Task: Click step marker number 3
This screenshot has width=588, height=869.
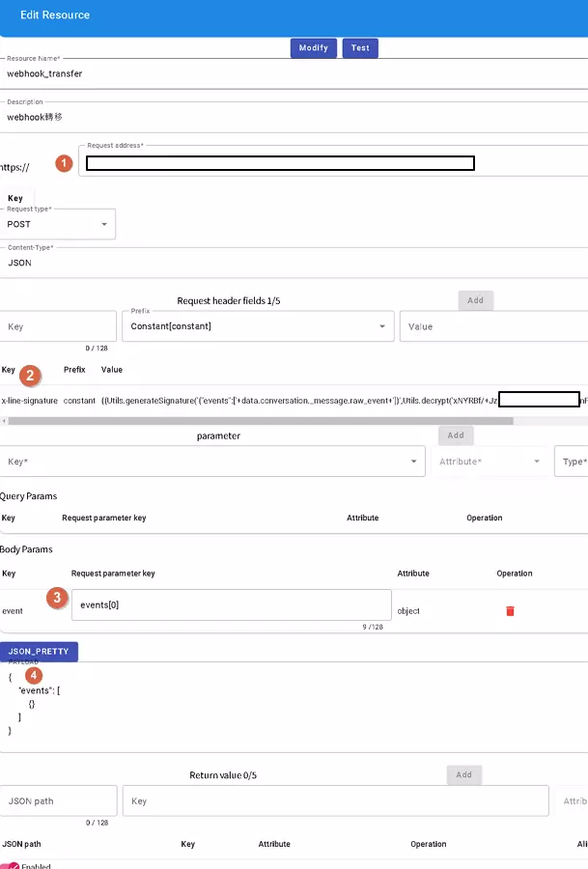Action: click(57, 599)
